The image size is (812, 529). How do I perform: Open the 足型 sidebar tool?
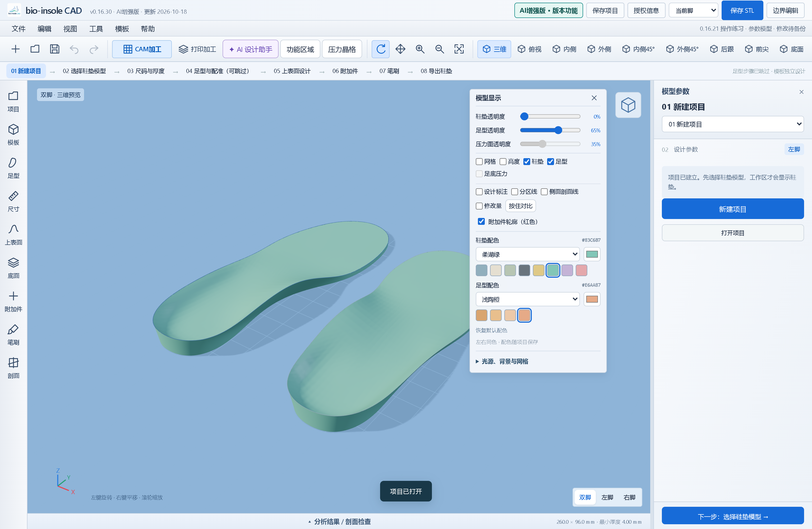(x=13, y=168)
